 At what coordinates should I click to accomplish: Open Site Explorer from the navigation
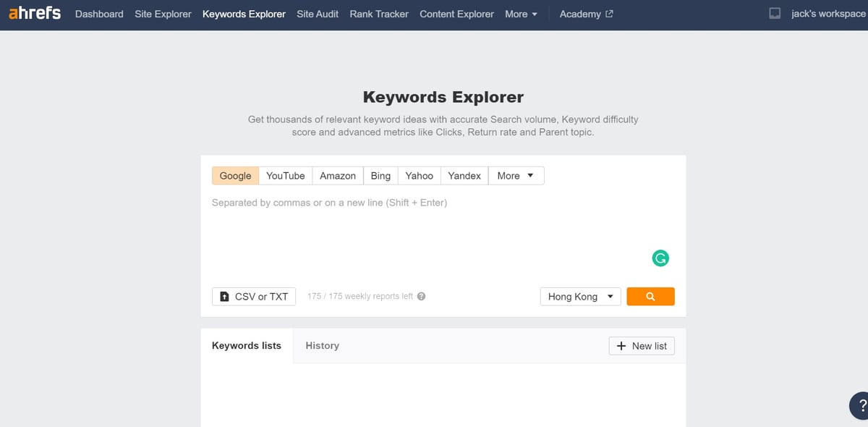(163, 14)
